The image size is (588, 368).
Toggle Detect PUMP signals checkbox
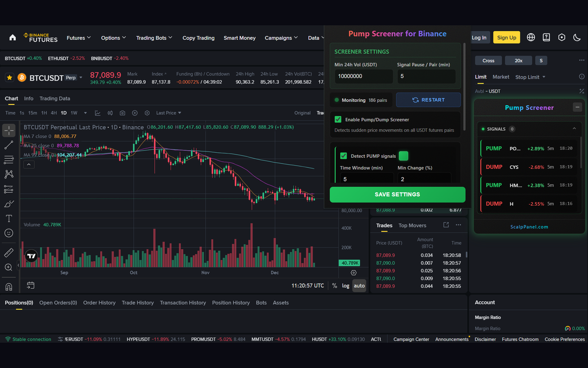coord(344,156)
